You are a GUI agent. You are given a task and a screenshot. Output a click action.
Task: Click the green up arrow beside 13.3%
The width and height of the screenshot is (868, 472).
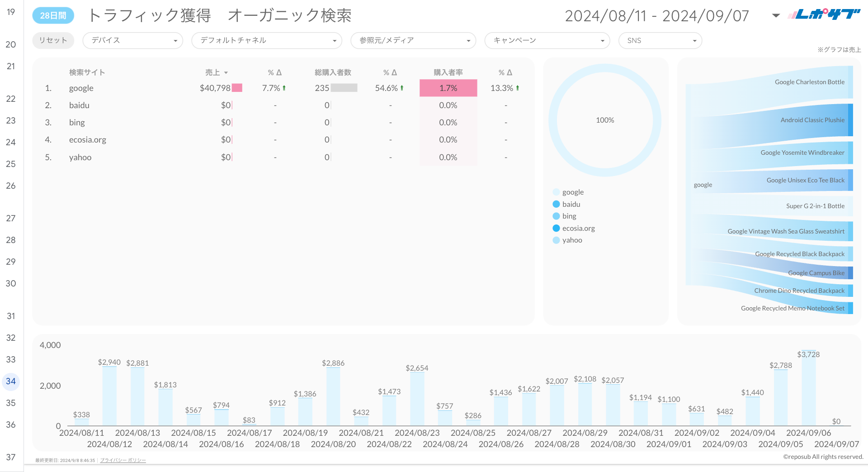pyautogui.click(x=519, y=88)
